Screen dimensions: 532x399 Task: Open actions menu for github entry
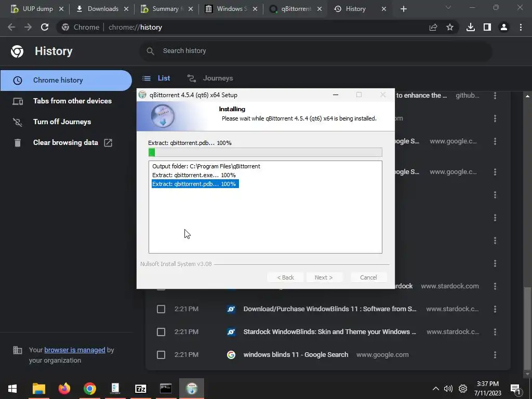coord(495,96)
